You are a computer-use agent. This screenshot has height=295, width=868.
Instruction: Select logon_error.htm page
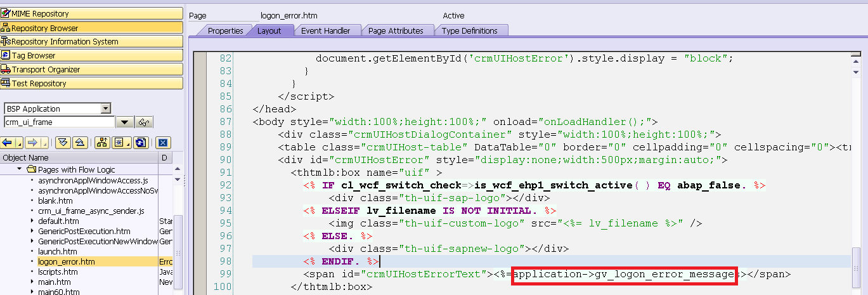pyautogui.click(x=66, y=261)
